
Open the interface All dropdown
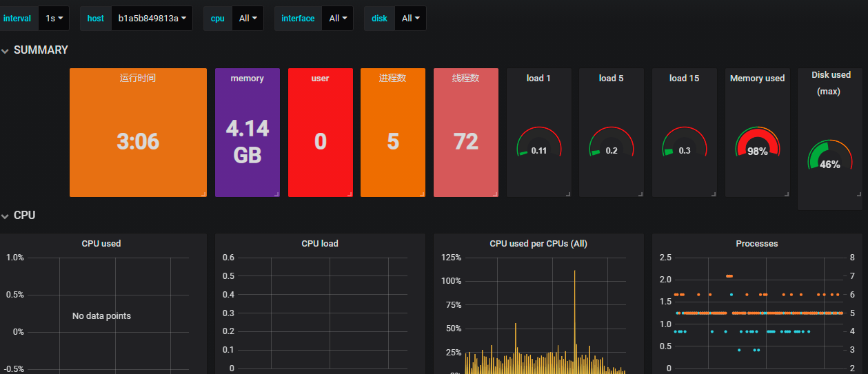tap(338, 19)
